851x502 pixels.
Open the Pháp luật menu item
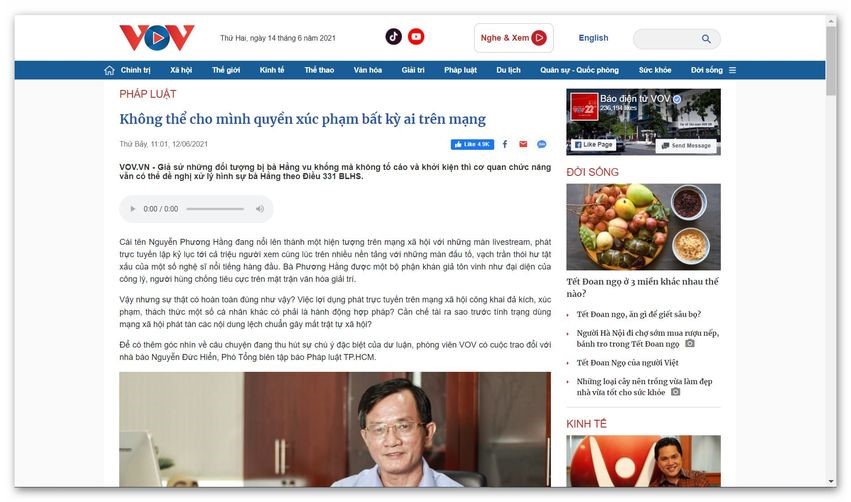pos(460,70)
